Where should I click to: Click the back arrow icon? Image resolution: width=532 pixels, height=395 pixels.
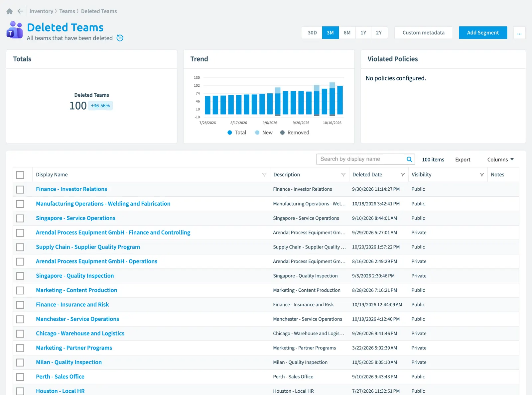[20, 11]
